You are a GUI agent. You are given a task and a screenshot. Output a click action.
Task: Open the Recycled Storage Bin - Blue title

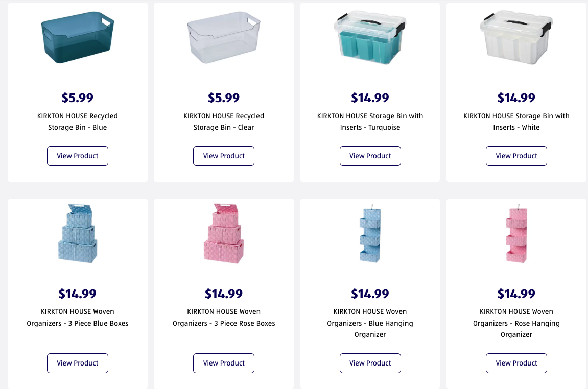pos(78,122)
